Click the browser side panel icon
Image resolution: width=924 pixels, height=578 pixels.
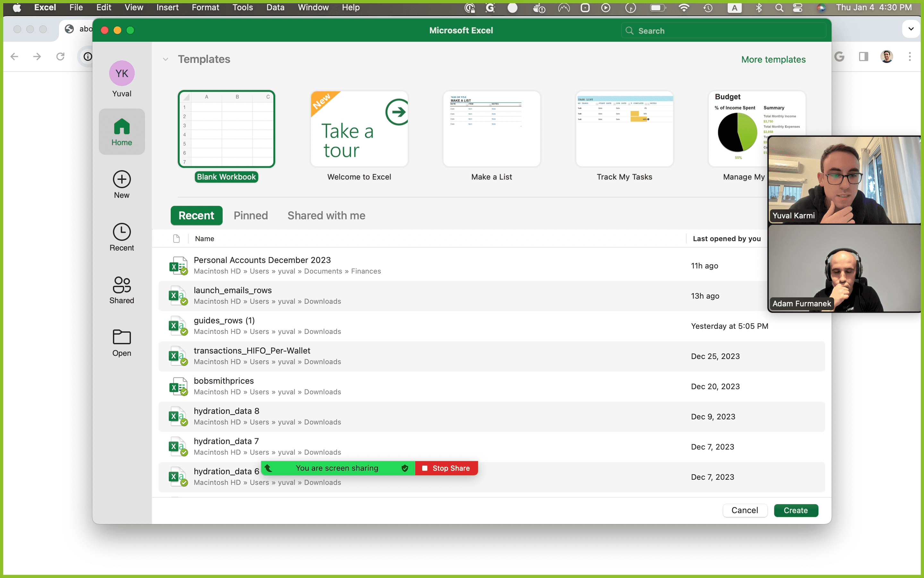pyautogui.click(x=864, y=57)
